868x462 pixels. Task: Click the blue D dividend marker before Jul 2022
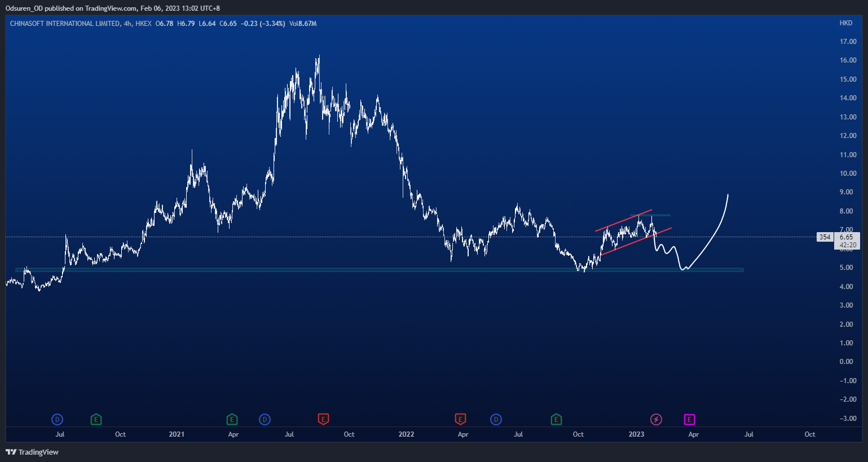496,419
